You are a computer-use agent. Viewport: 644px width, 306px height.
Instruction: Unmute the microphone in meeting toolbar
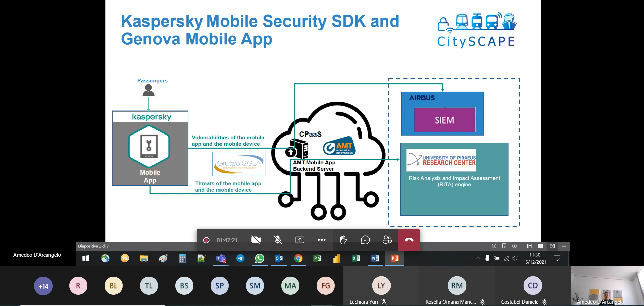[278, 240]
